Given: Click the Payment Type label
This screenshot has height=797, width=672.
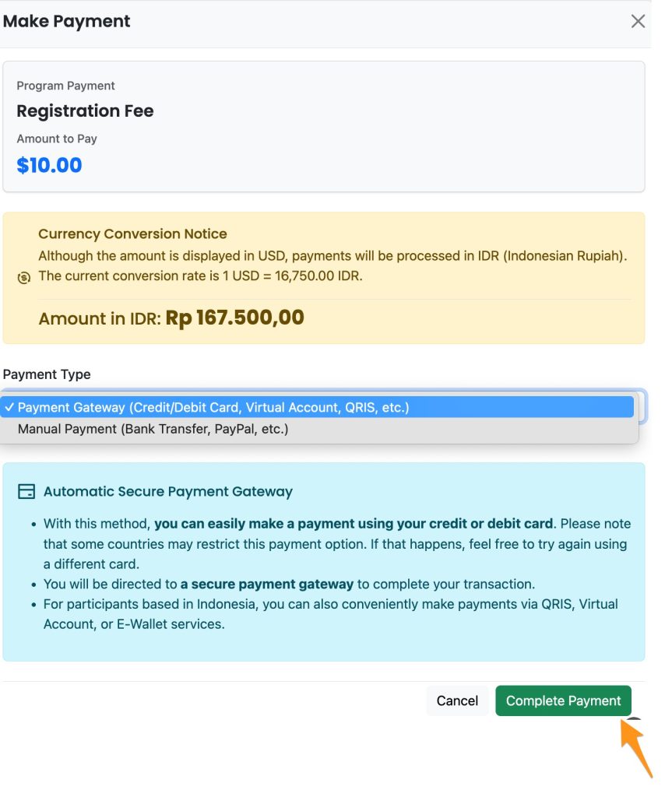Looking at the screenshot, I should click(x=47, y=374).
